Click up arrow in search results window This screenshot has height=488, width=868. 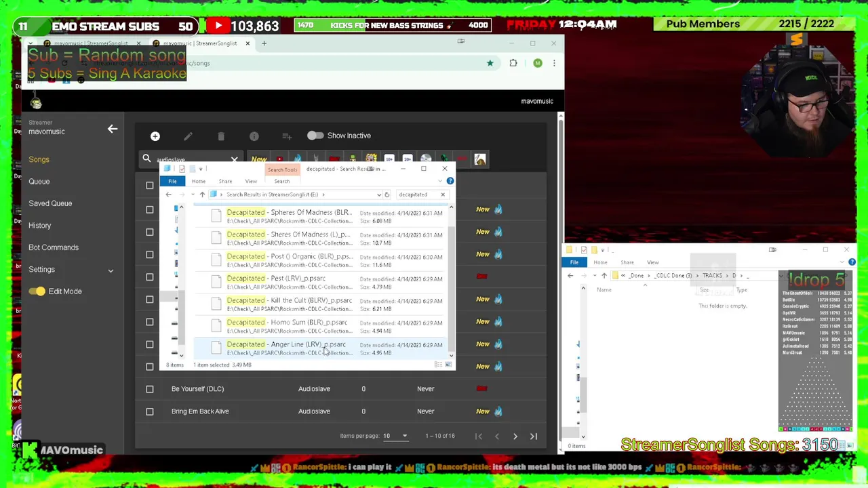(202, 195)
